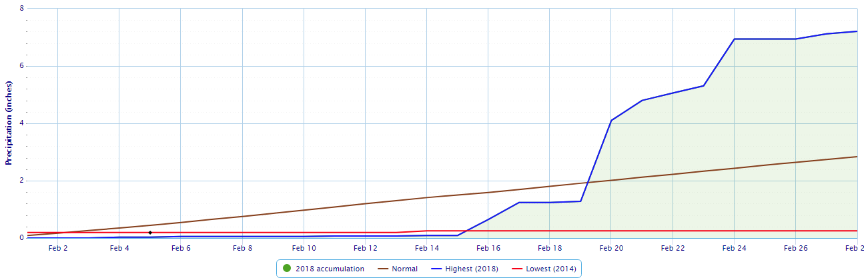Click the Feb 26 axis label
Screen dimensions: 868x280
click(x=795, y=248)
